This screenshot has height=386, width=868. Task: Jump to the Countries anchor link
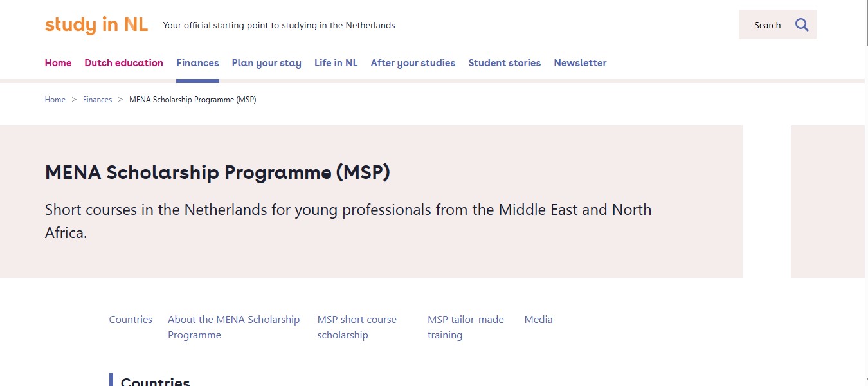[x=131, y=320]
